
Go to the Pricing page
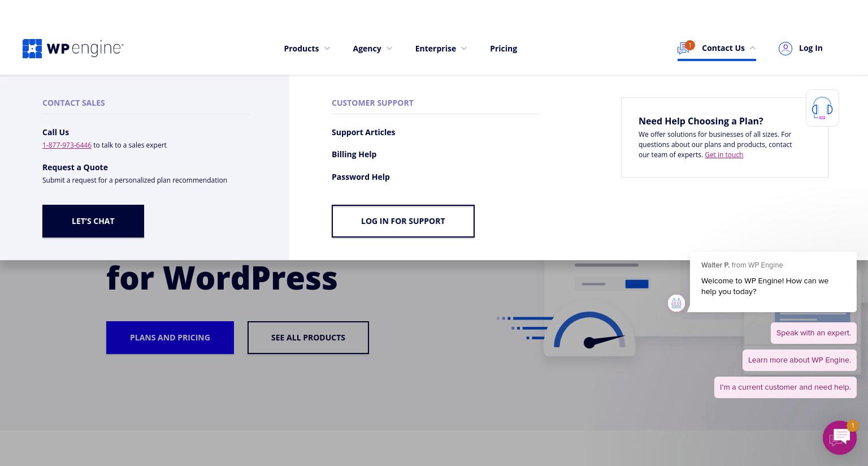504,49
